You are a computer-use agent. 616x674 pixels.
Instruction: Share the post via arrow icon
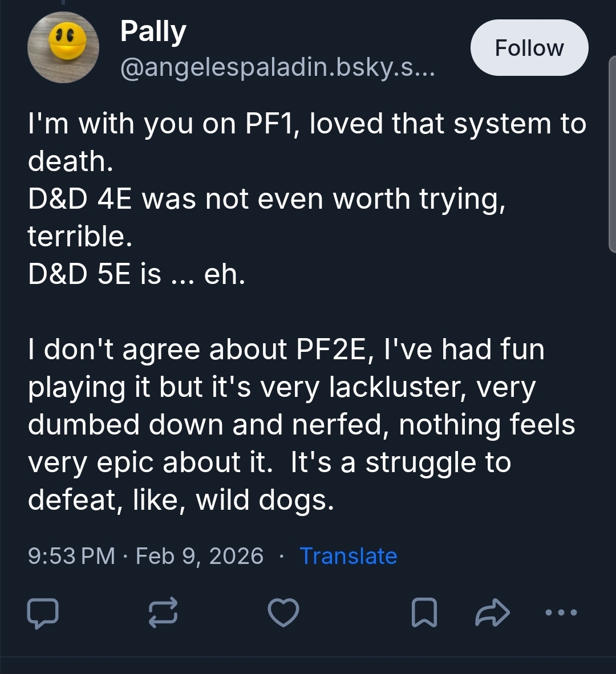[492, 613]
